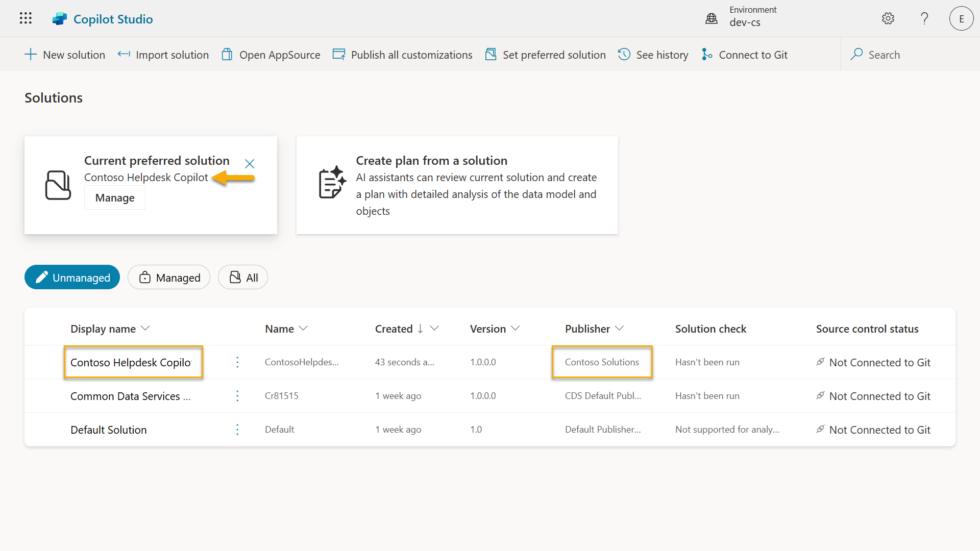The width and height of the screenshot is (980, 551).
Task: Expand the Version column dropdown
Action: (516, 329)
